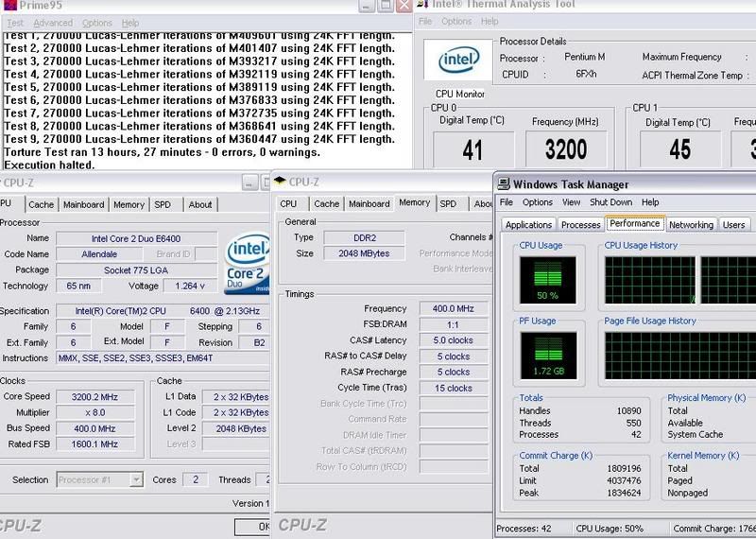Click the Voltage field showing 1.264 v
Image resolution: width=756 pixels, height=539 pixels.
[x=190, y=286]
